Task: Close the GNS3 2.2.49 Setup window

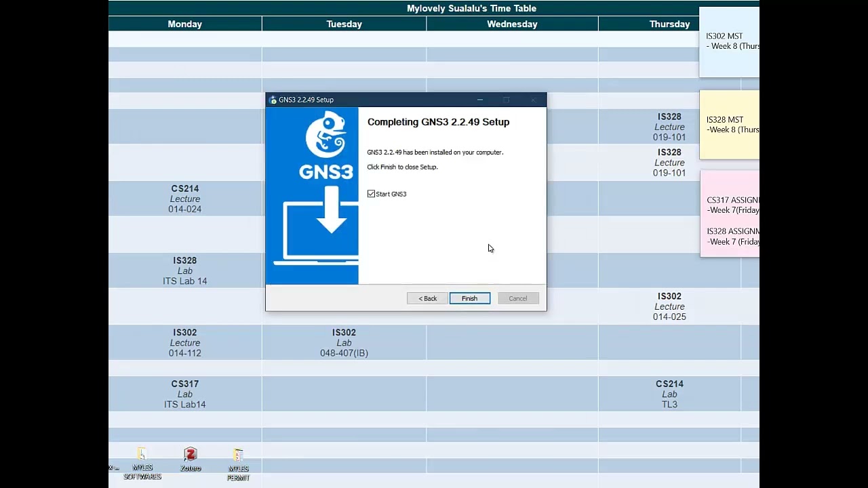Action: [x=533, y=100]
